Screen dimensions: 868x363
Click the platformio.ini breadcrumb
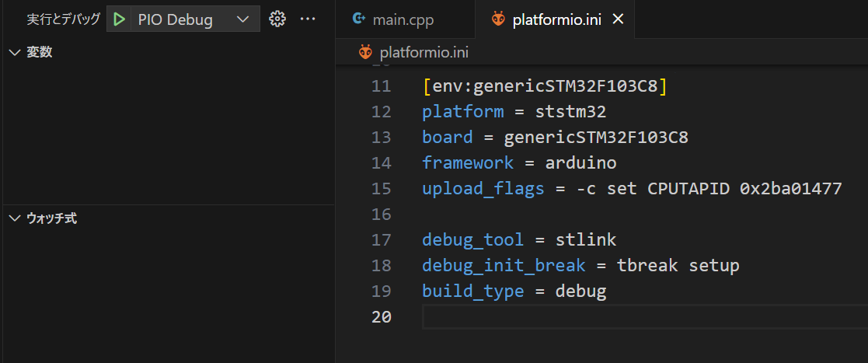(424, 53)
